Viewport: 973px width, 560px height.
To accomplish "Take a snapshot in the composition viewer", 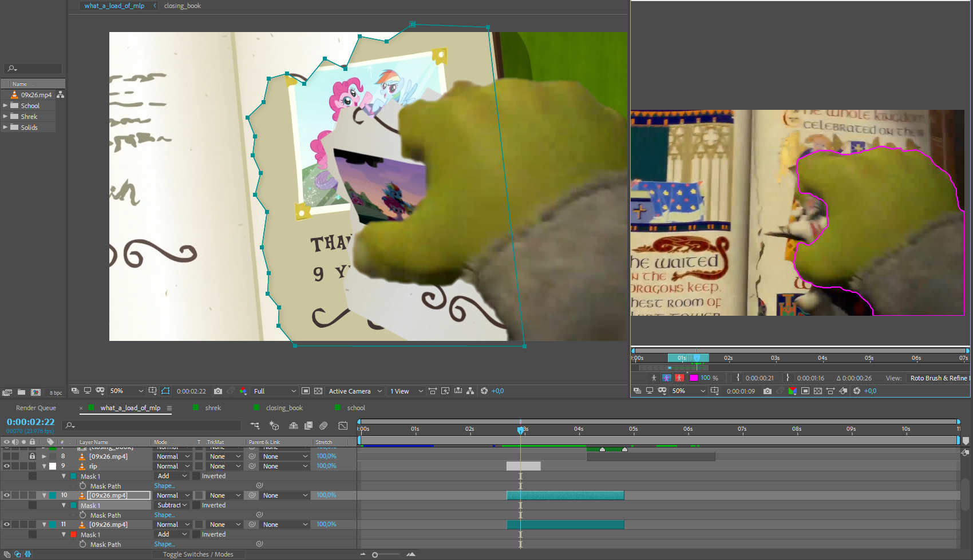I will [x=218, y=391].
